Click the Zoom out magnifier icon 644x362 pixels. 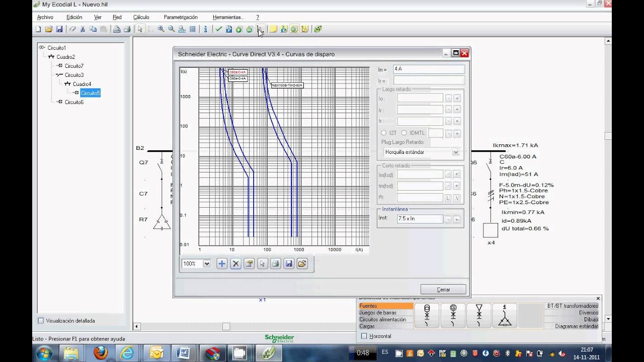[172, 29]
